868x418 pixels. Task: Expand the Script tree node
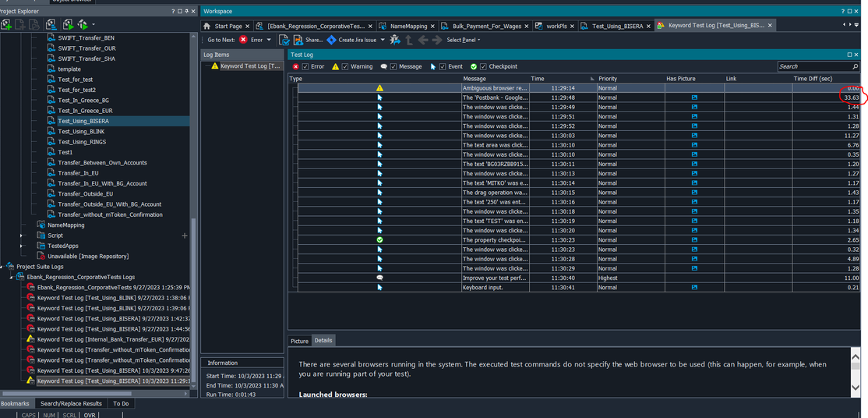tap(22, 236)
